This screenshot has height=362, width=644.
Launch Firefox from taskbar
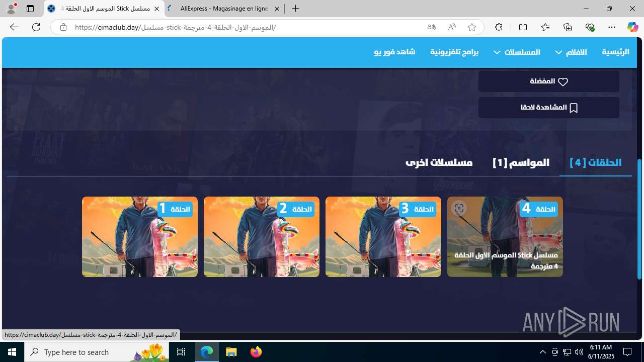pos(256,352)
